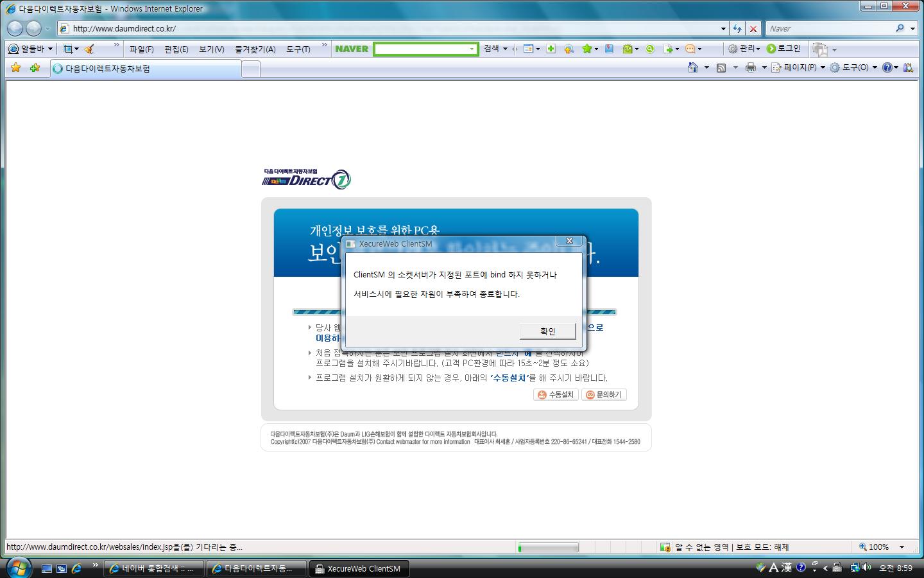The width and height of the screenshot is (924, 578).
Task: Click the blue book dictionary icon
Action: click(x=609, y=49)
